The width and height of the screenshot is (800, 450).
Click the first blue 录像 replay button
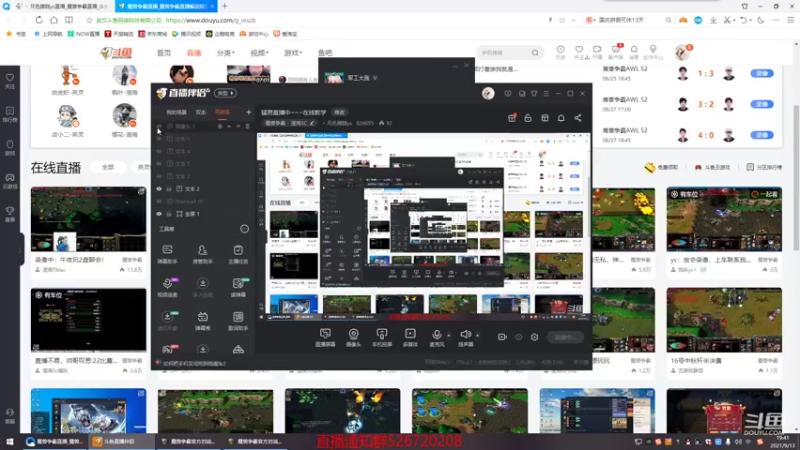[762, 73]
